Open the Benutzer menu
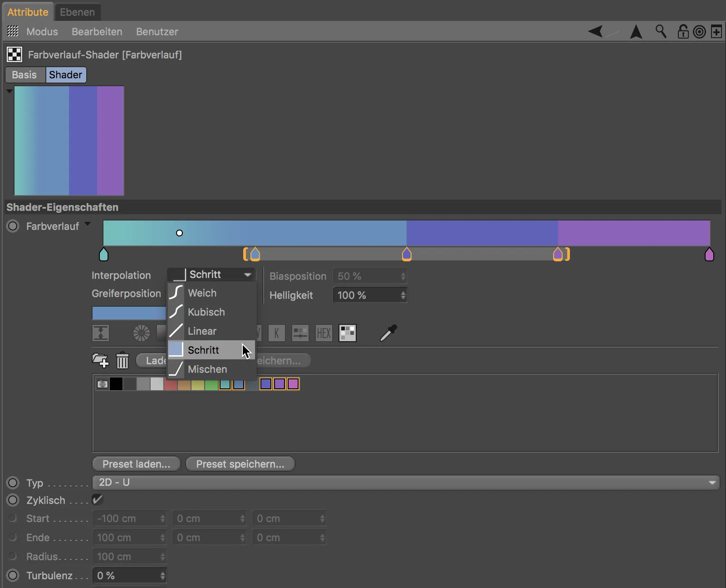726x588 pixels. pos(157,32)
